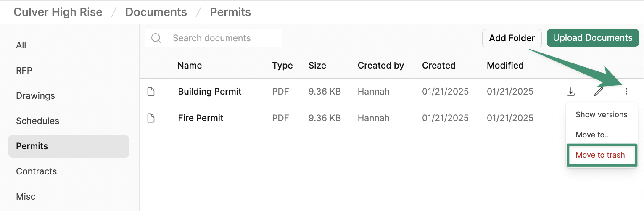644x211 pixels.
Task: Select Show versions from the menu
Action: (x=602, y=114)
